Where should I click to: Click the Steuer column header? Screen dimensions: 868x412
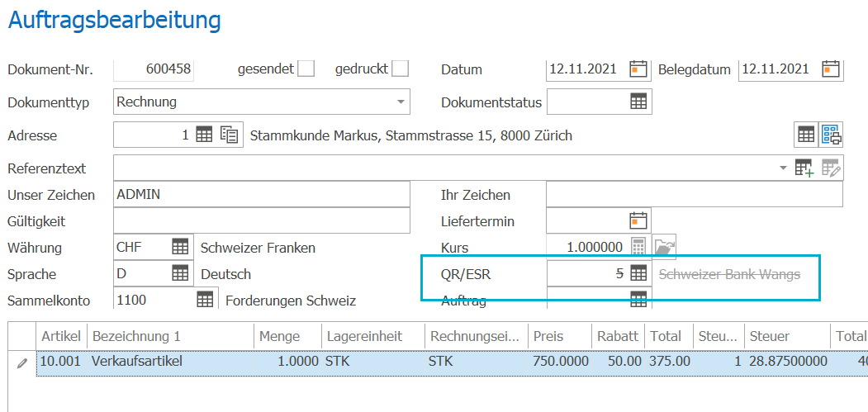786,335
